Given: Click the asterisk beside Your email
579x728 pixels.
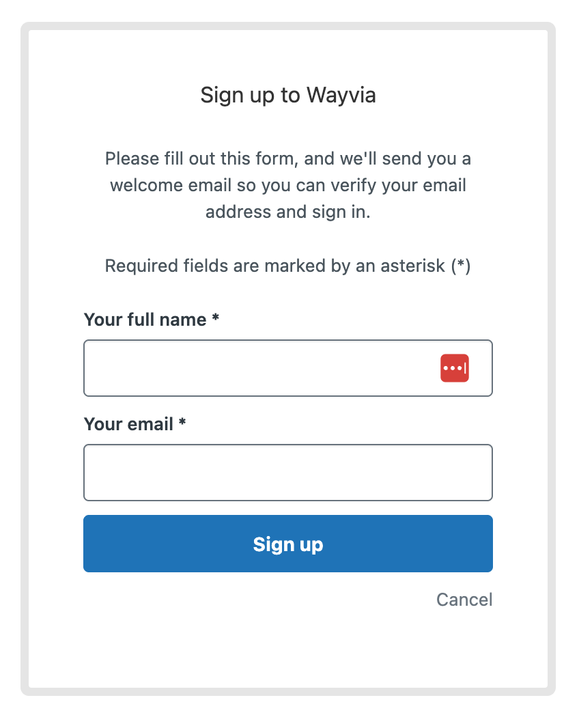Looking at the screenshot, I should click(182, 423).
